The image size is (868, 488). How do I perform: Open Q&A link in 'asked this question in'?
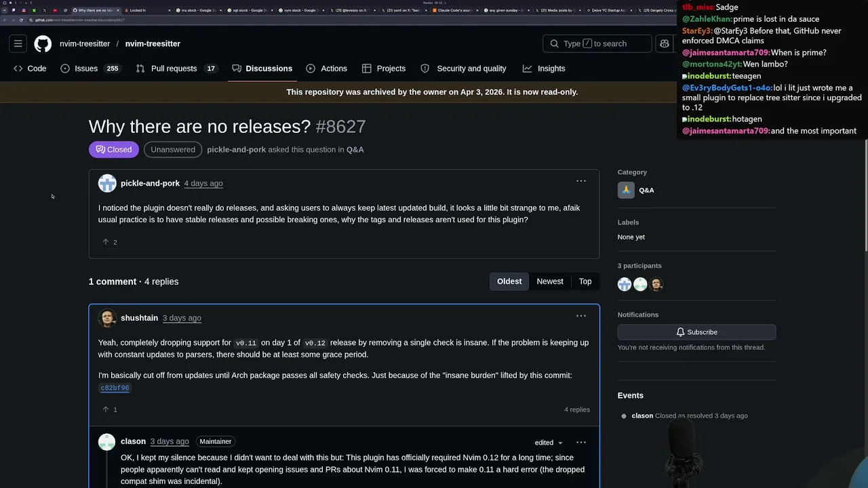pos(355,150)
